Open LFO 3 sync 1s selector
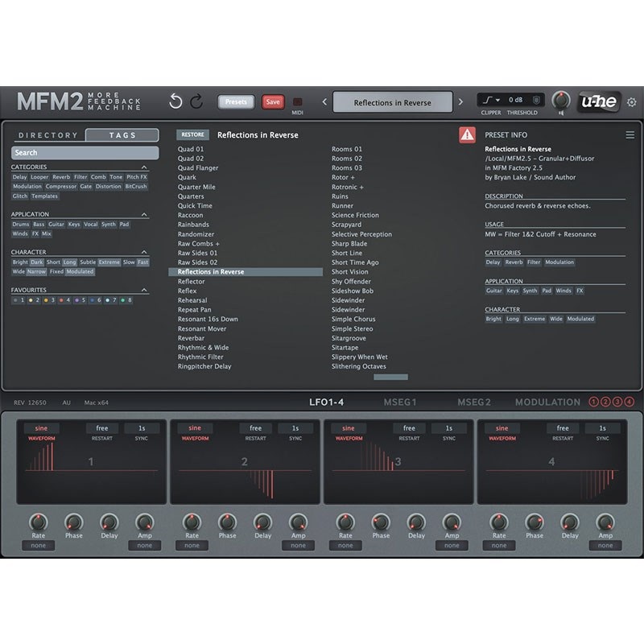 [x=449, y=428]
